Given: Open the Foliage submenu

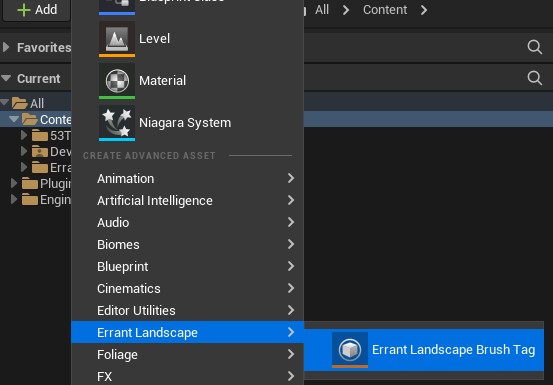Looking at the screenshot, I should (x=188, y=354).
